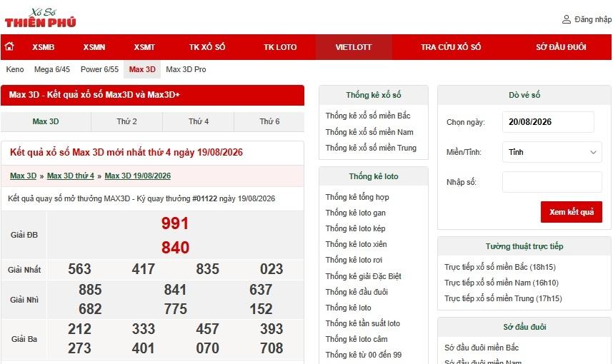
Task: Click the Max 3D thứ 4 breadcrumb
Action: click(x=70, y=176)
